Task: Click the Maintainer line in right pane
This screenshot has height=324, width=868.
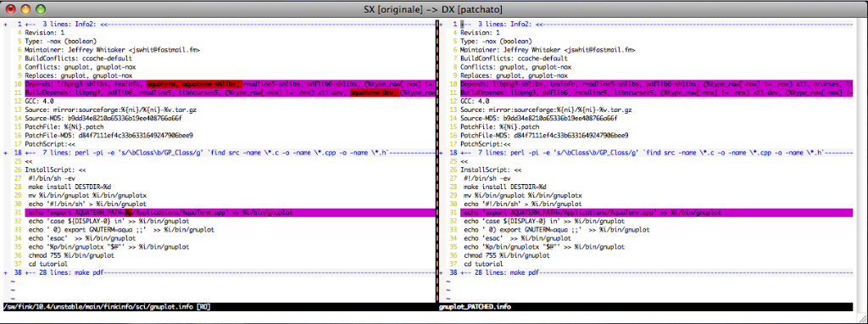Action: coord(548,50)
